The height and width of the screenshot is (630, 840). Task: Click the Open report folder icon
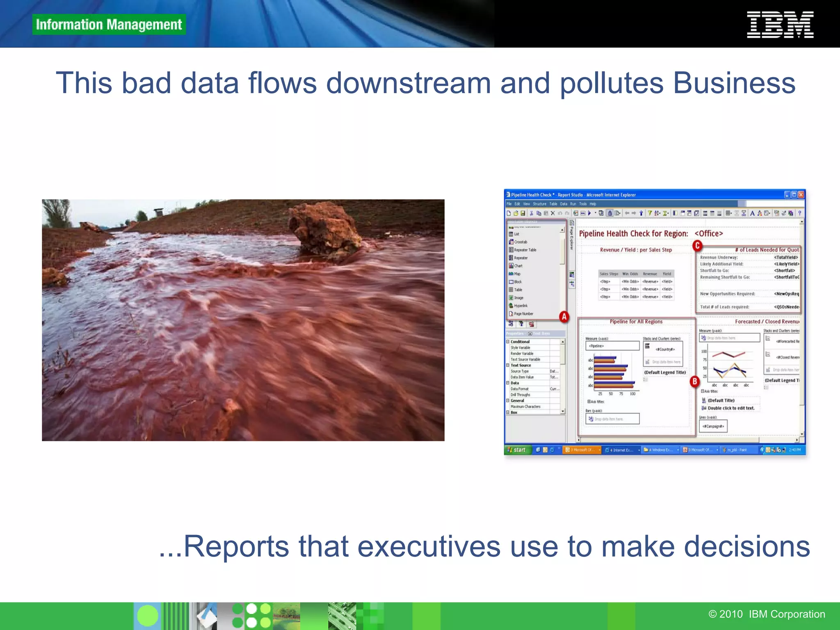tap(516, 213)
